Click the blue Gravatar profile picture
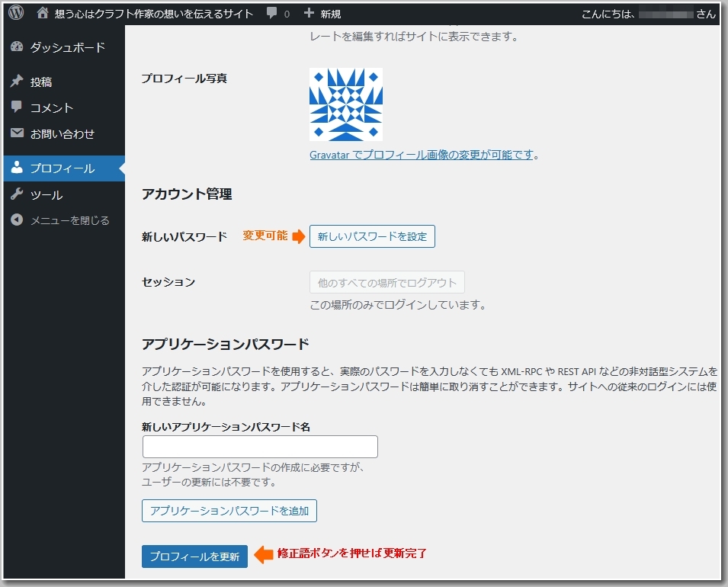 tap(345, 104)
